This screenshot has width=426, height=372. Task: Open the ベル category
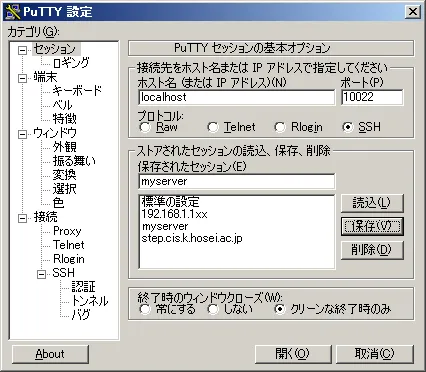62,105
